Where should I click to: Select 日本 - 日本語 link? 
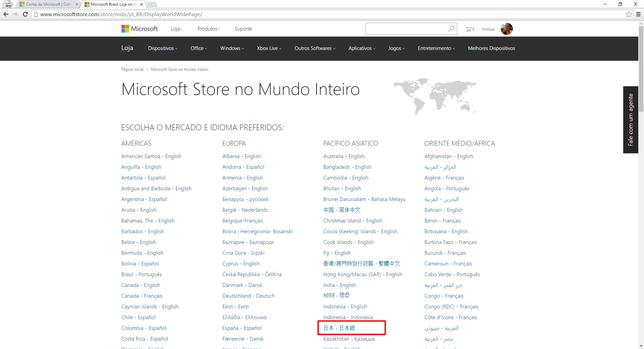339,328
